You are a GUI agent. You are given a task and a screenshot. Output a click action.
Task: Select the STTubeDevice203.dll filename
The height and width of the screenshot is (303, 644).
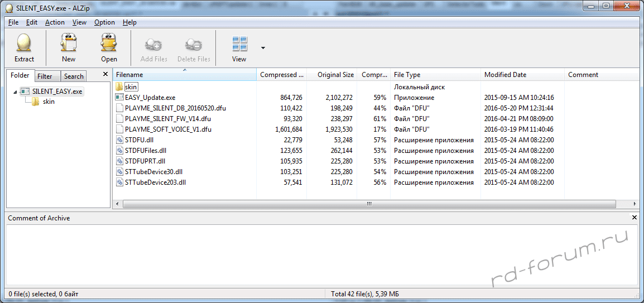coord(155,182)
